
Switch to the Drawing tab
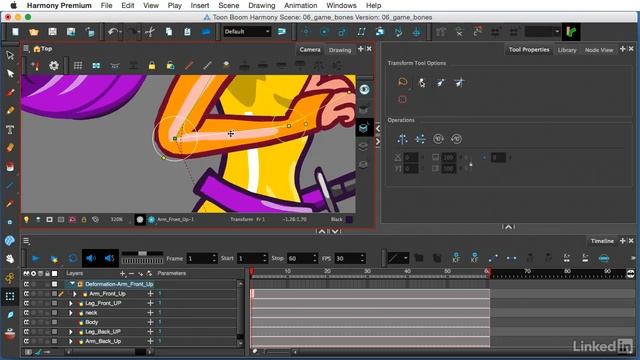pyautogui.click(x=340, y=50)
